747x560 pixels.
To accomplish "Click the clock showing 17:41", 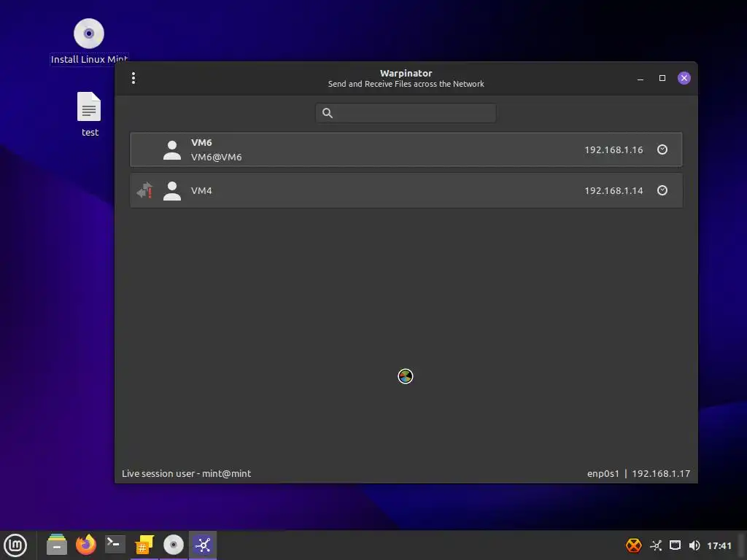I will [x=719, y=545].
